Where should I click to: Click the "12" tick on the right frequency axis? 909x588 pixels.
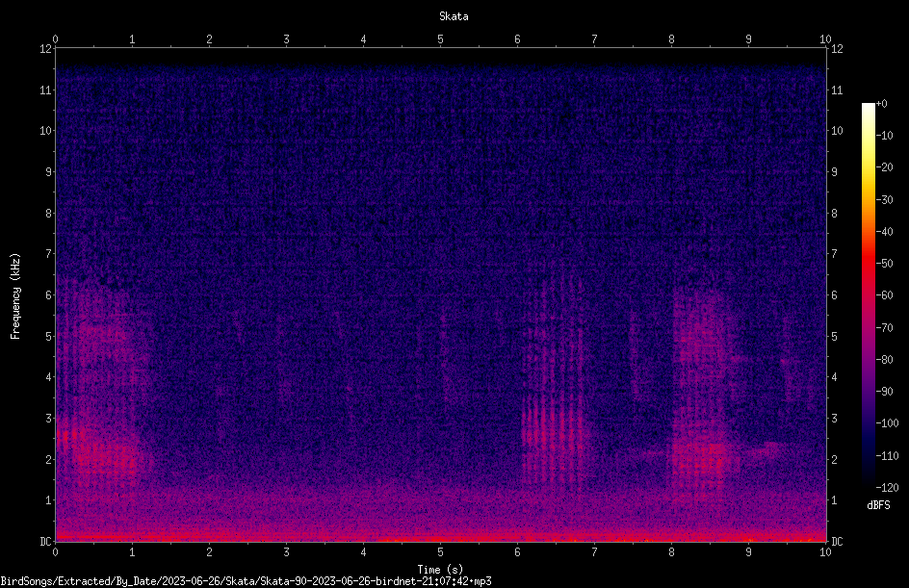click(x=837, y=49)
